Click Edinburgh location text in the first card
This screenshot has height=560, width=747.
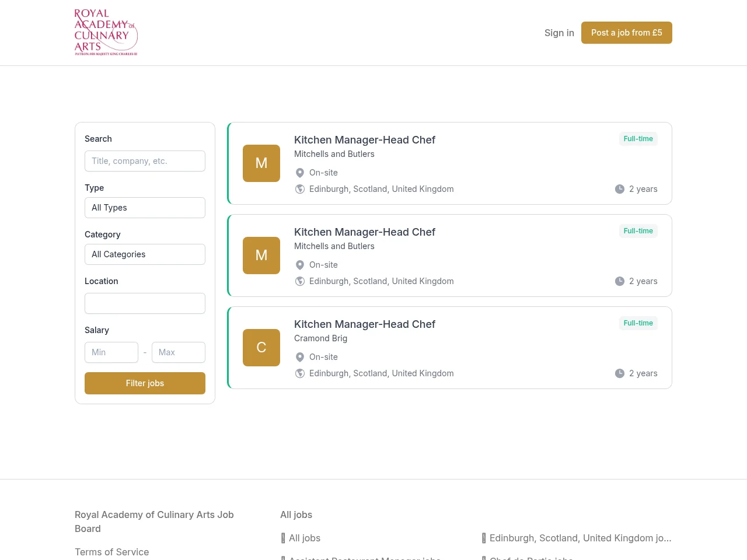pos(382,189)
